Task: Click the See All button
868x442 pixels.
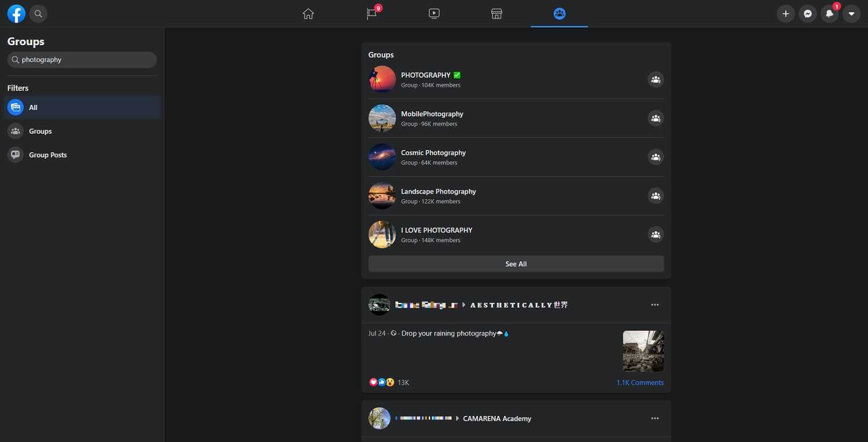Action: (x=516, y=264)
